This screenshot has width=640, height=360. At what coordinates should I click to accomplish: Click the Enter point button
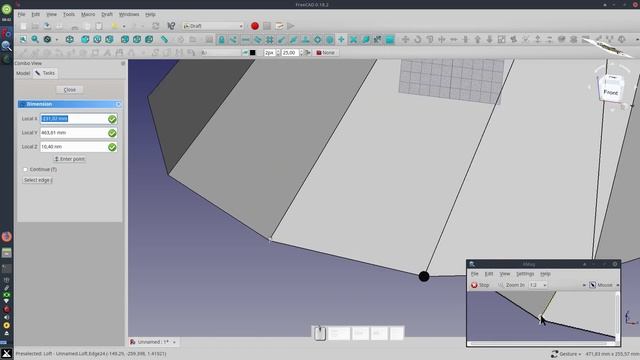tap(69, 159)
